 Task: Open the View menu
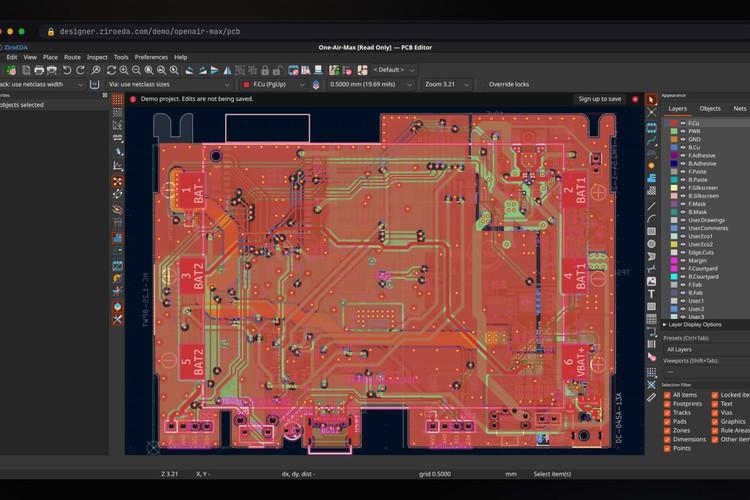[x=30, y=57]
